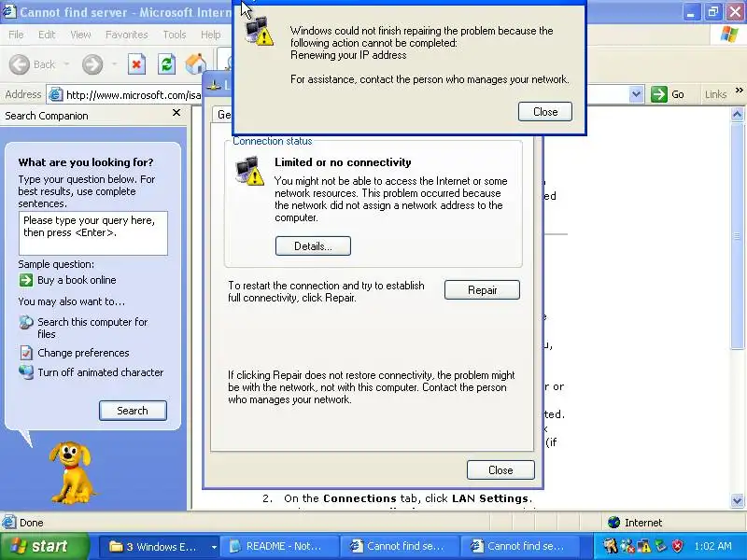Open the Forward button history dropdown arrow

point(114,64)
